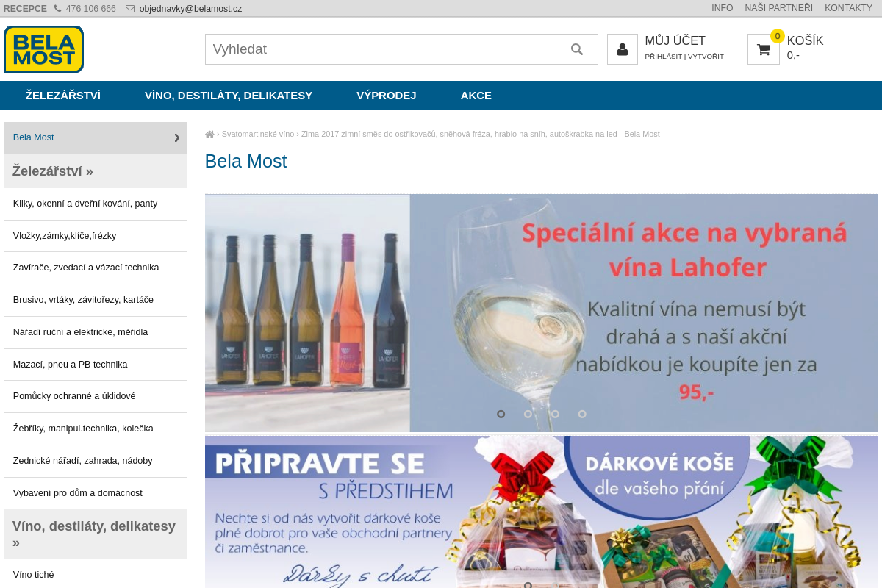
Task: Open Žebříky, manipul.technika, kolečka category
Action: (96, 429)
